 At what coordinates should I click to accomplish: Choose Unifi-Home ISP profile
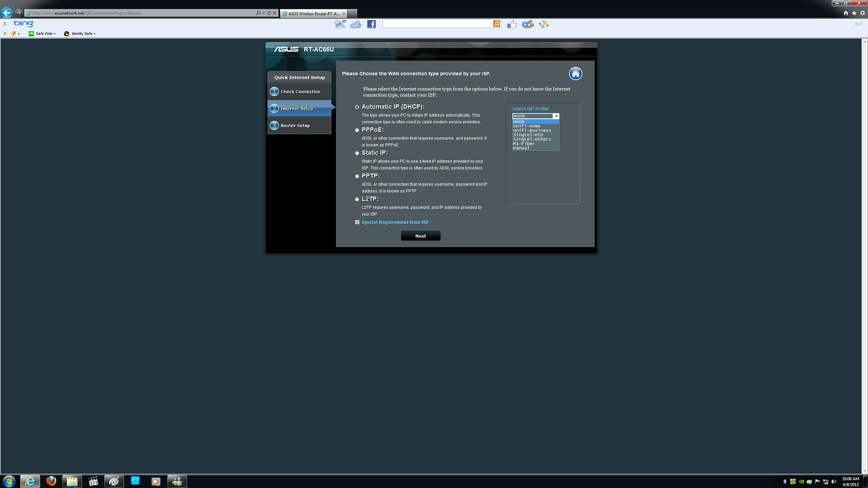click(536, 126)
